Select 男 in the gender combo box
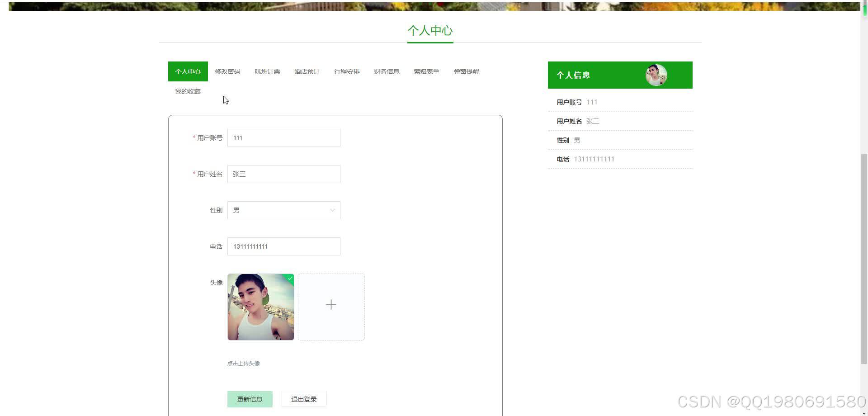The width and height of the screenshot is (868, 416). point(283,210)
